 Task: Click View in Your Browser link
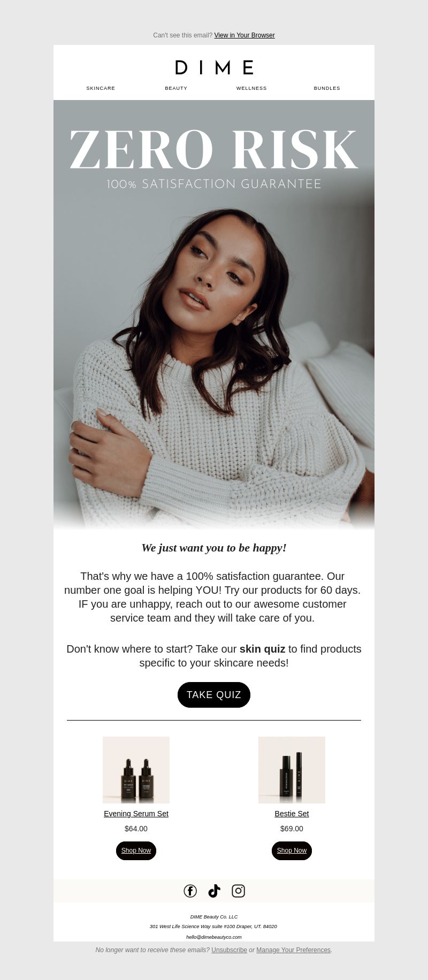(x=244, y=35)
